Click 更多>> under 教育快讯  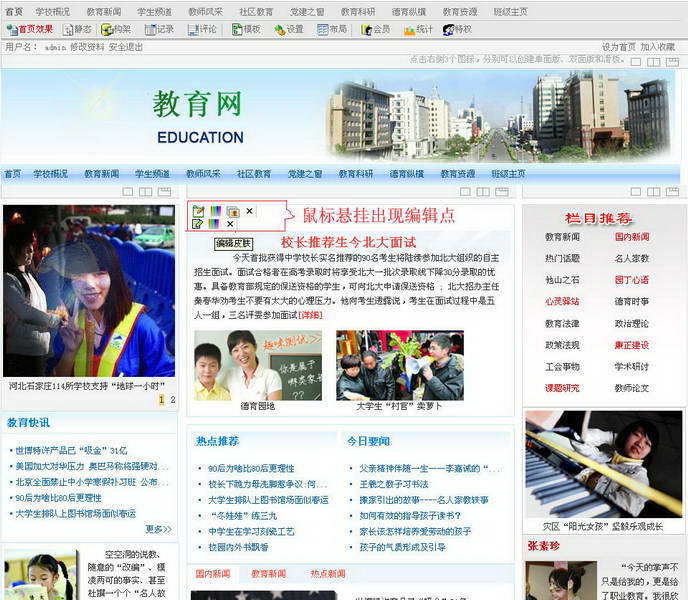coord(158,529)
